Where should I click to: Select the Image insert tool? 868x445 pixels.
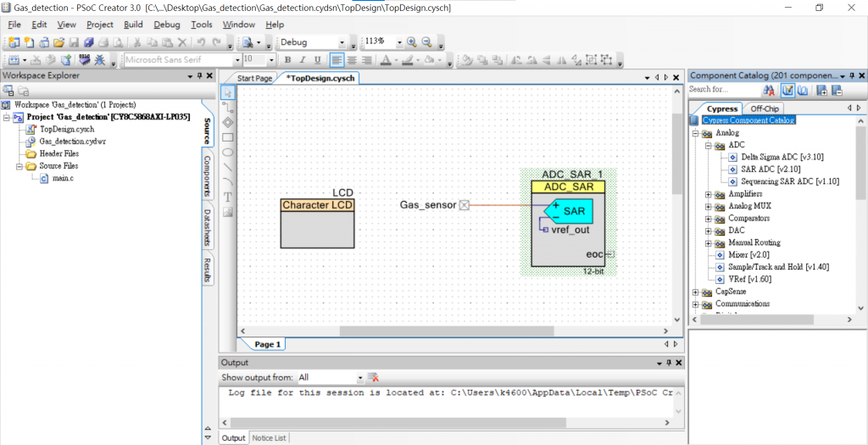pyautogui.click(x=228, y=211)
